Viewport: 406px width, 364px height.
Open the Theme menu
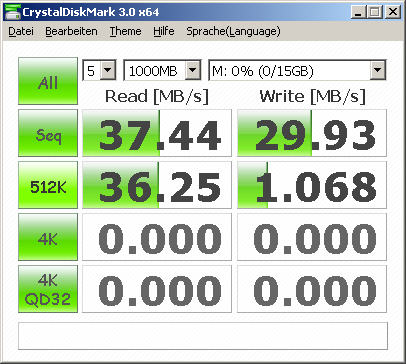[x=125, y=31]
